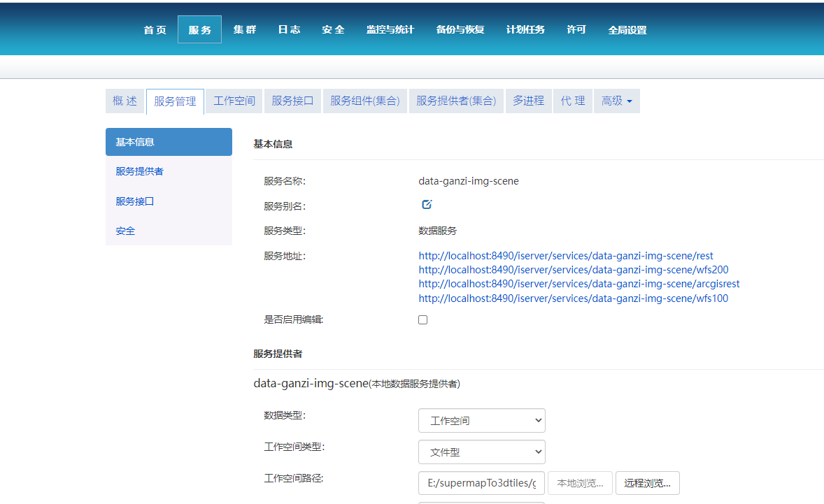Open 计划任务 menu
Screen dimensions: 824x504
coord(525,30)
